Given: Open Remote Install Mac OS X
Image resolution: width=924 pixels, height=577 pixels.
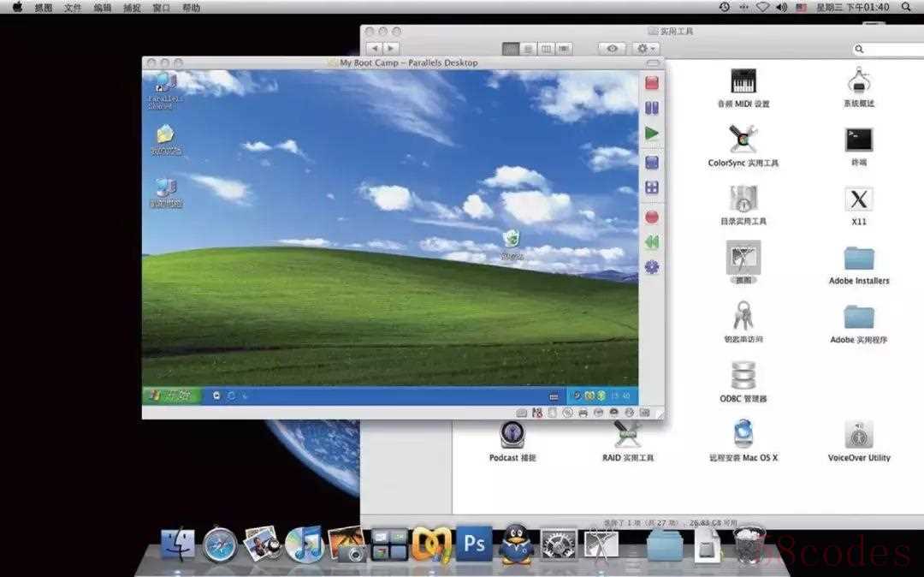Looking at the screenshot, I should click(x=743, y=441).
